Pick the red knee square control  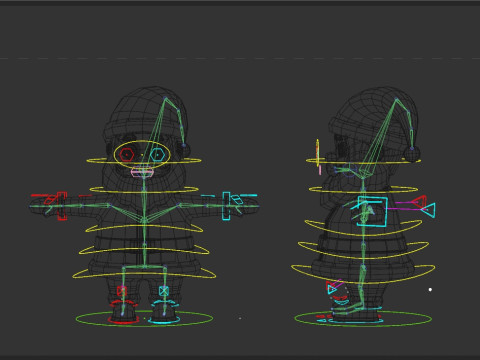122,291
